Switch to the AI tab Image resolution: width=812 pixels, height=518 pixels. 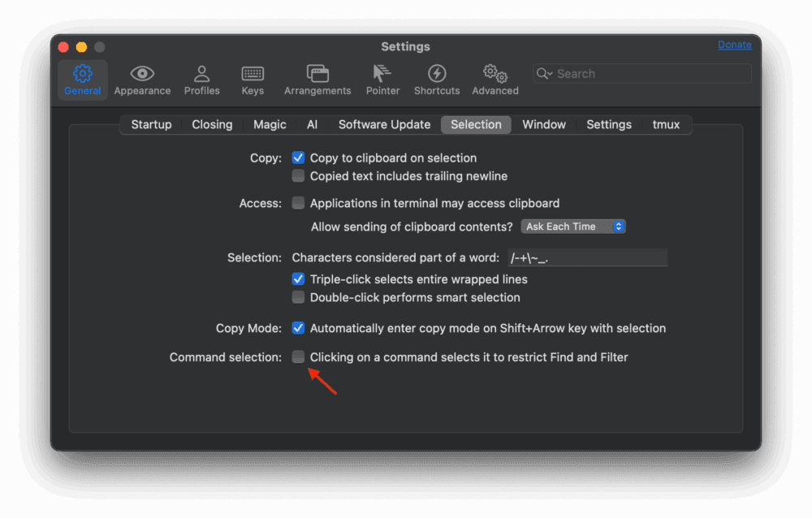313,124
